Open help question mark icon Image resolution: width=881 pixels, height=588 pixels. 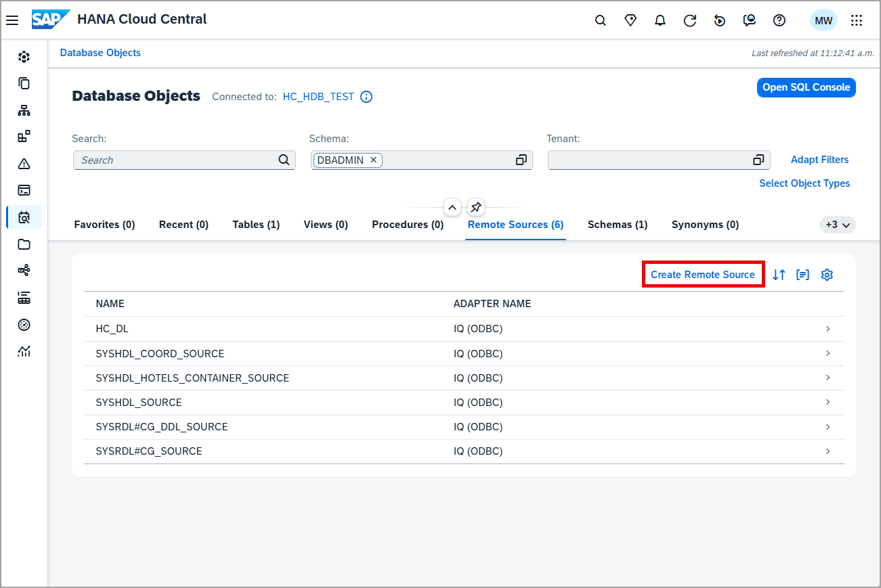pyautogui.click(x=779, y=20)
